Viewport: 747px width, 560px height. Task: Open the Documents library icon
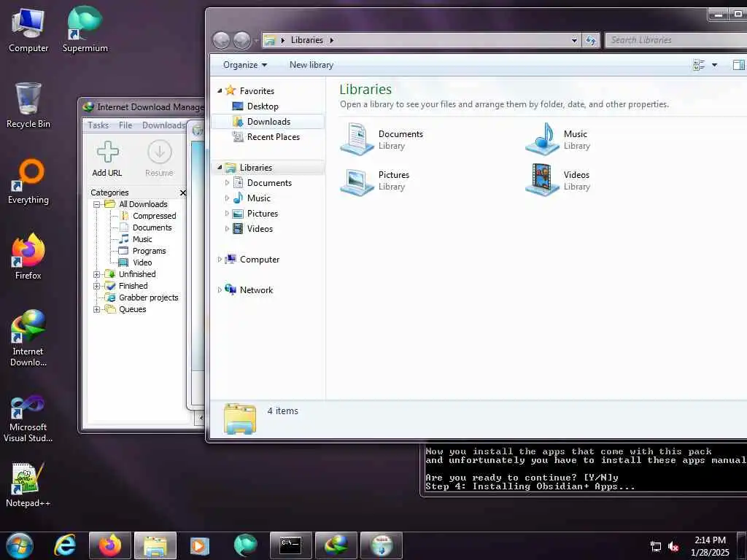tap(357, 139)
